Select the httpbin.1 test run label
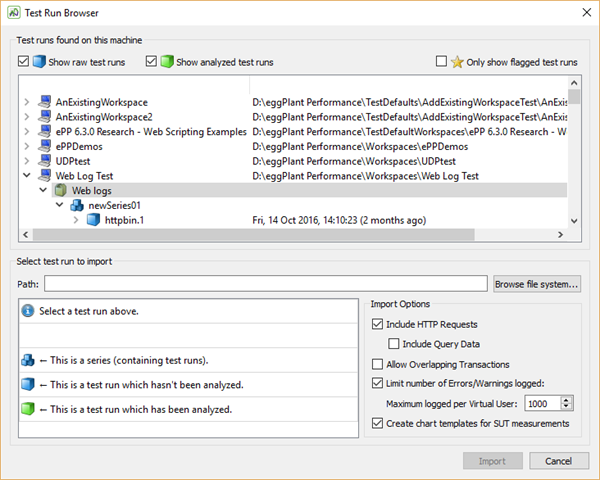 click(x=124, y=220)
